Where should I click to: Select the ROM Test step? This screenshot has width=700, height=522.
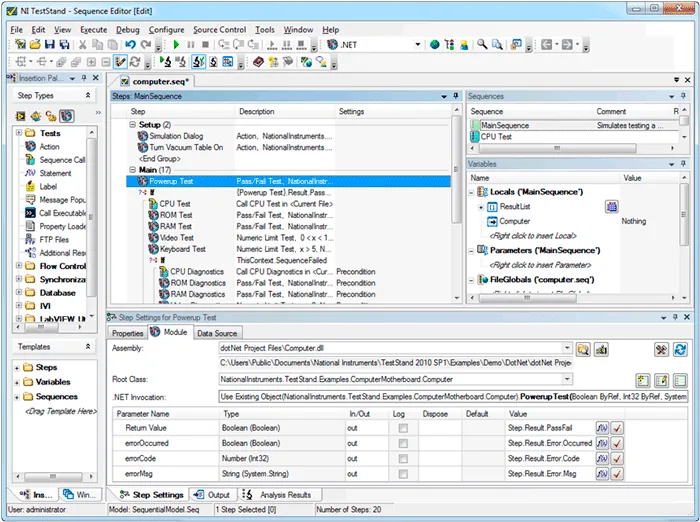pyautogui.click(x=176, y=215)
